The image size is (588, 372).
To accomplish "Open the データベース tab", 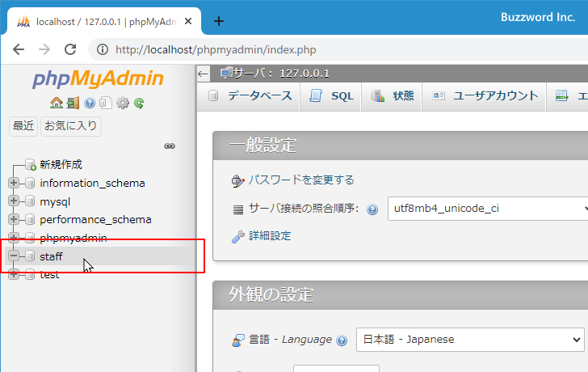I will (x=249, y=96).
